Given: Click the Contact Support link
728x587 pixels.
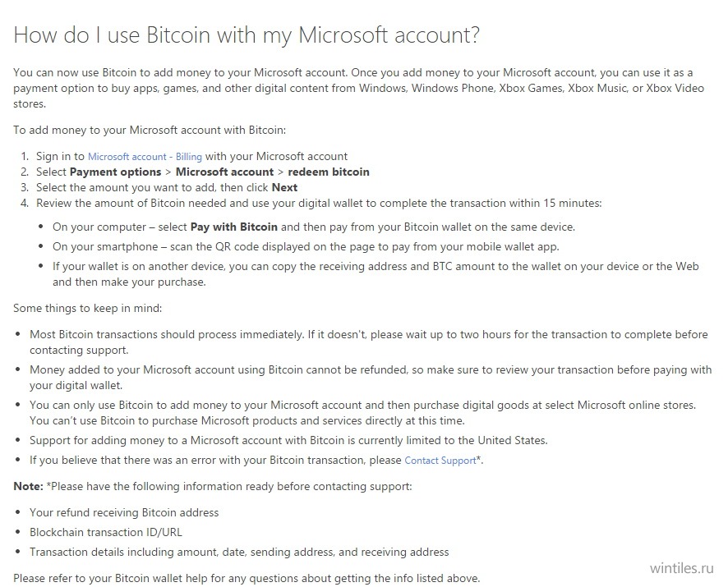Looking at the screenshot, I should 440,461.
